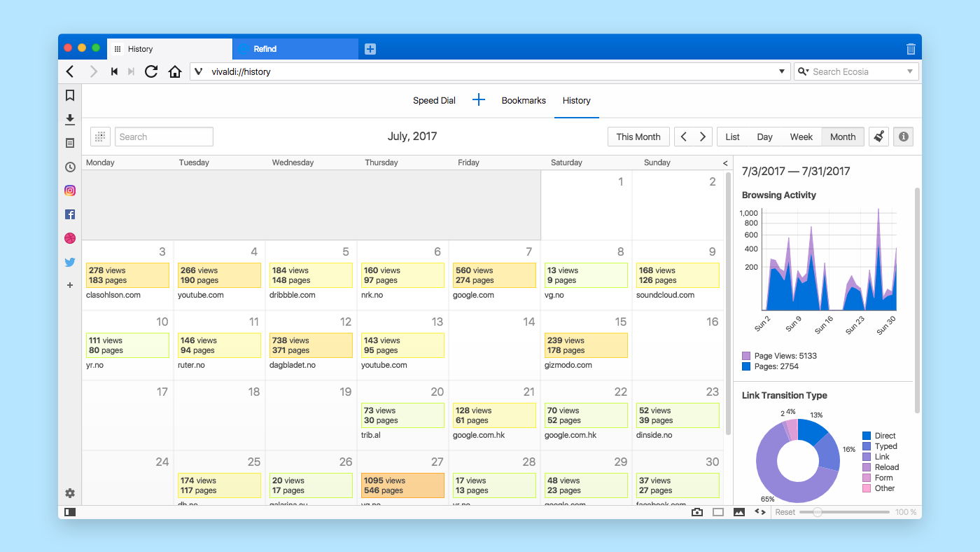
Task: Collapse the sidebar with arrow beside Sunday
Action: [x=725, y=163]
